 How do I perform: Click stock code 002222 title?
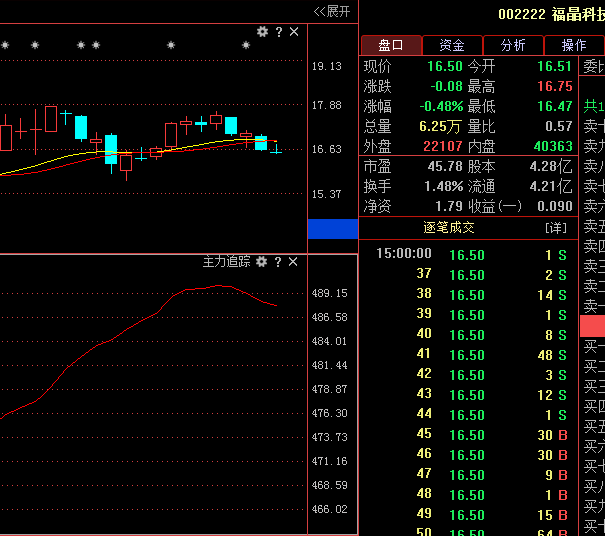point(522,15)
